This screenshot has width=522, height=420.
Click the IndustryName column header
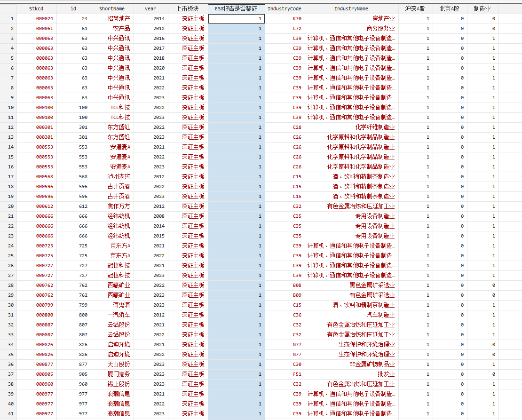pos(351,8)
